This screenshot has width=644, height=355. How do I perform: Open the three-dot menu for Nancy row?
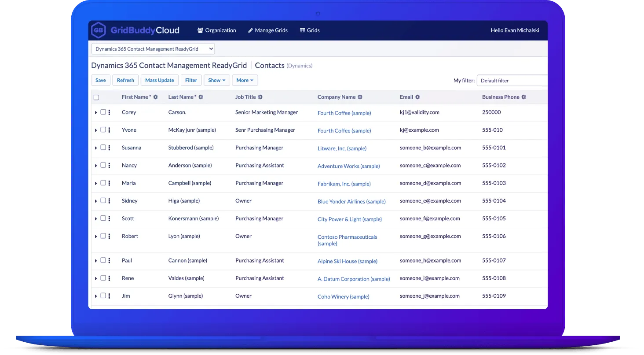109,165
